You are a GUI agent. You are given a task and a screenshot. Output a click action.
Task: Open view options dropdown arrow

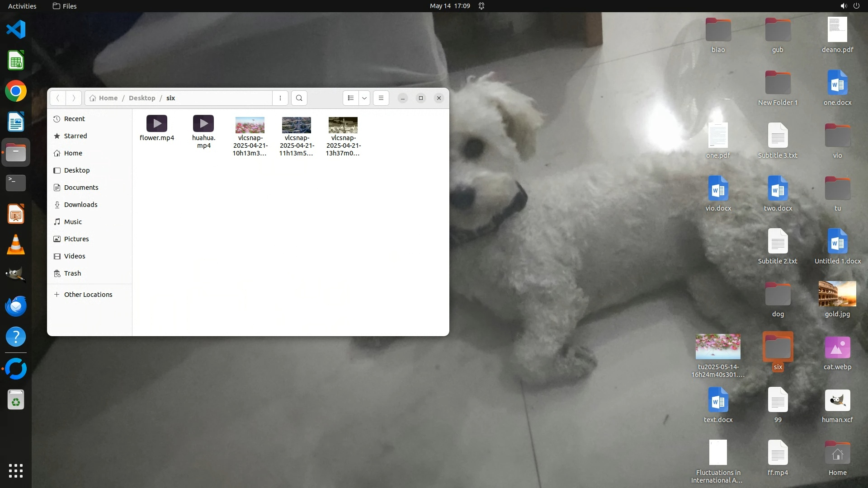(364, 98)
